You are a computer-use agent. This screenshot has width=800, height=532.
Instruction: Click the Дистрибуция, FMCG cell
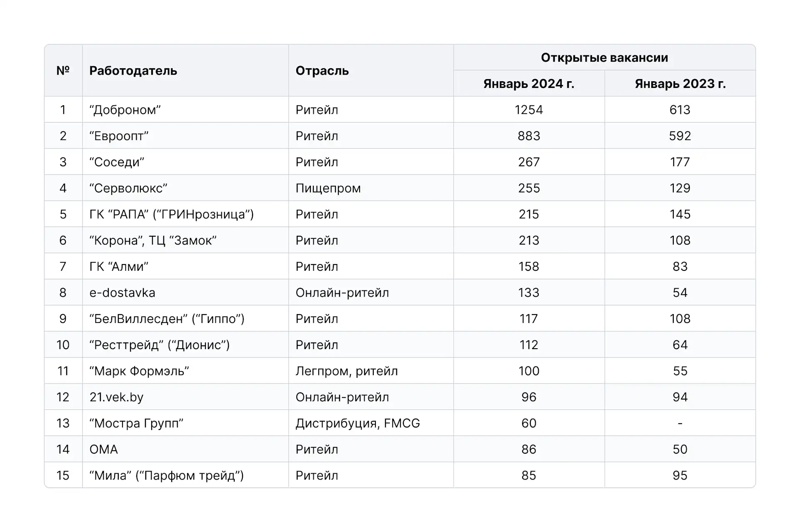pos(357,423)
